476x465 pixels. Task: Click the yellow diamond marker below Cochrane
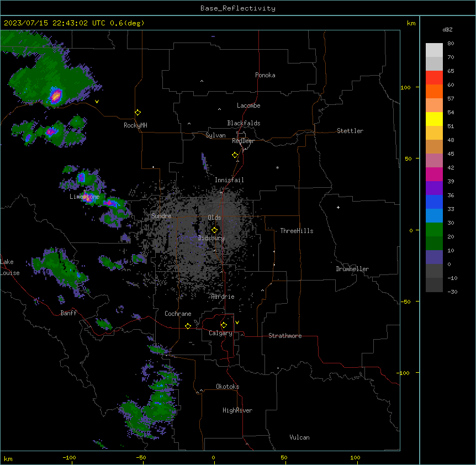(188, 326)
